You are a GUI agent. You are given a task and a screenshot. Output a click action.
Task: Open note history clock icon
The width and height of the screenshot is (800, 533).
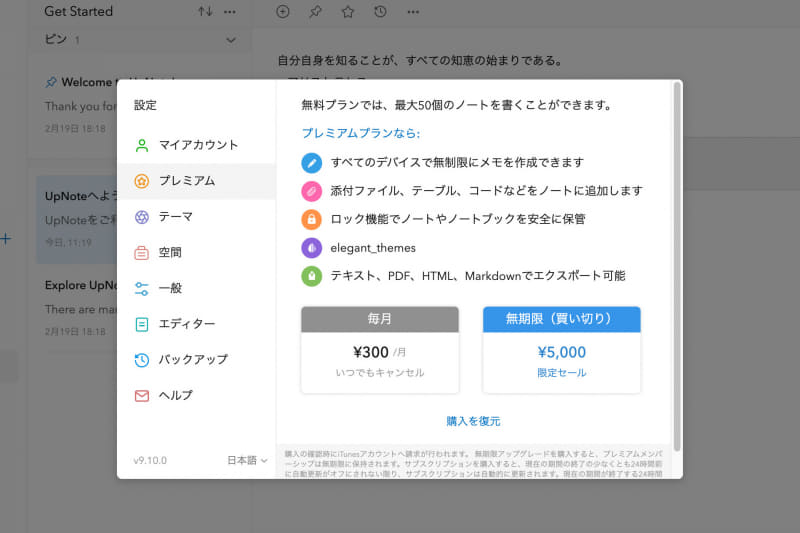point(381,12)
